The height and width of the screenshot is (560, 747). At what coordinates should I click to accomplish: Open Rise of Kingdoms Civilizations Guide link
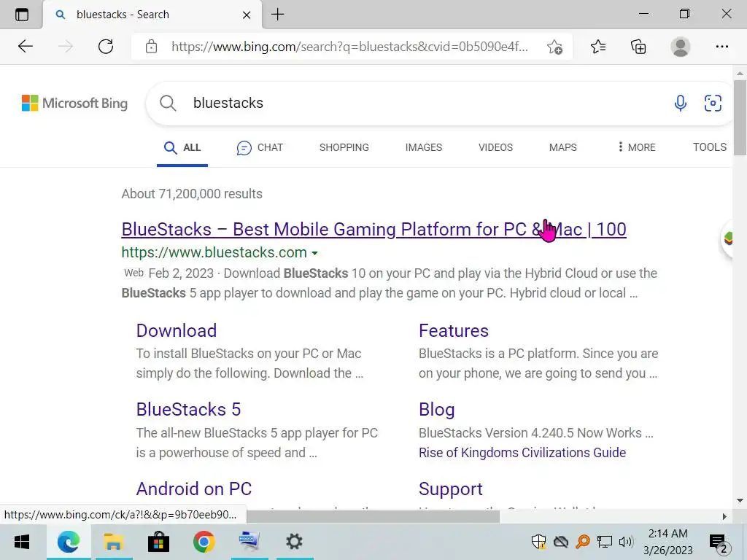522,452
